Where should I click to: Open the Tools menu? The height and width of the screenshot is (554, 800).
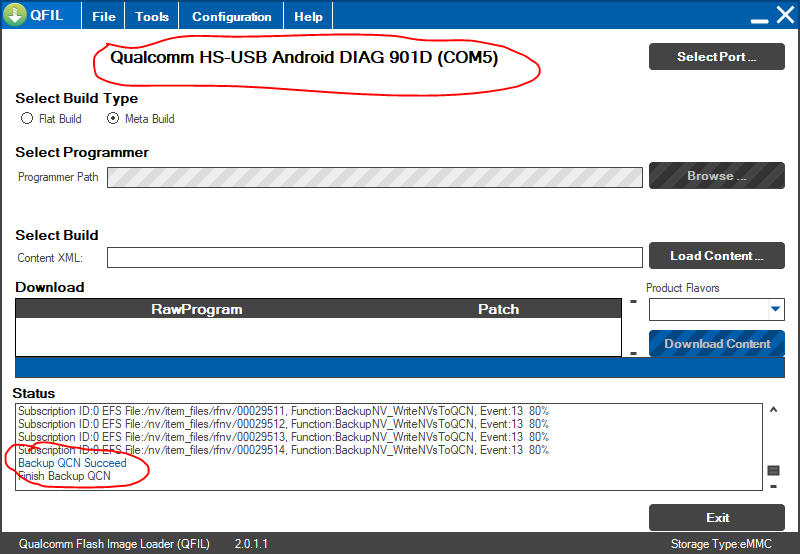tap(152, 16)
